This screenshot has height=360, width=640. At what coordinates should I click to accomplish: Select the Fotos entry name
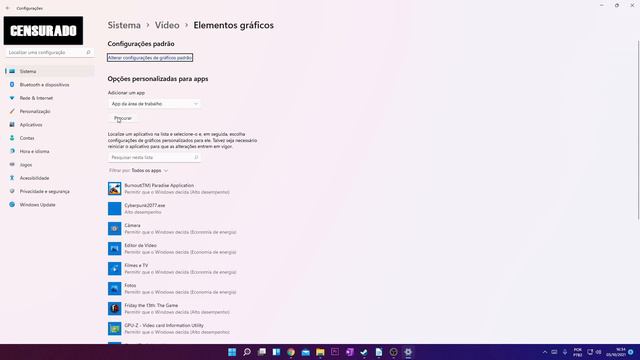click(x=130, y=285)
